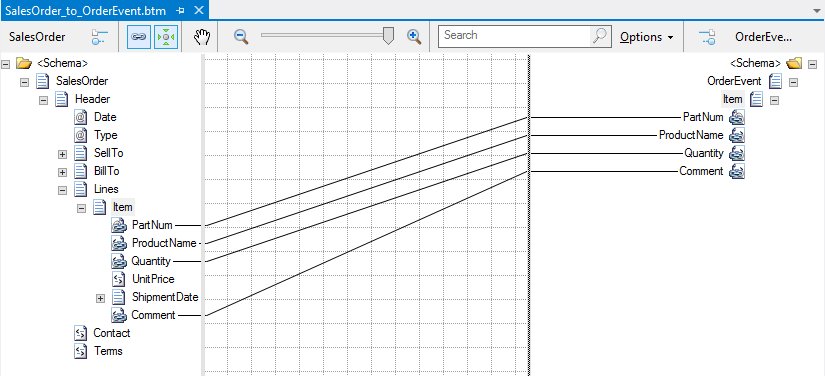The height and width of the screenshot is (376, 825).
Task: Click the OrderEvent record icon
Action: click(775, 82)
